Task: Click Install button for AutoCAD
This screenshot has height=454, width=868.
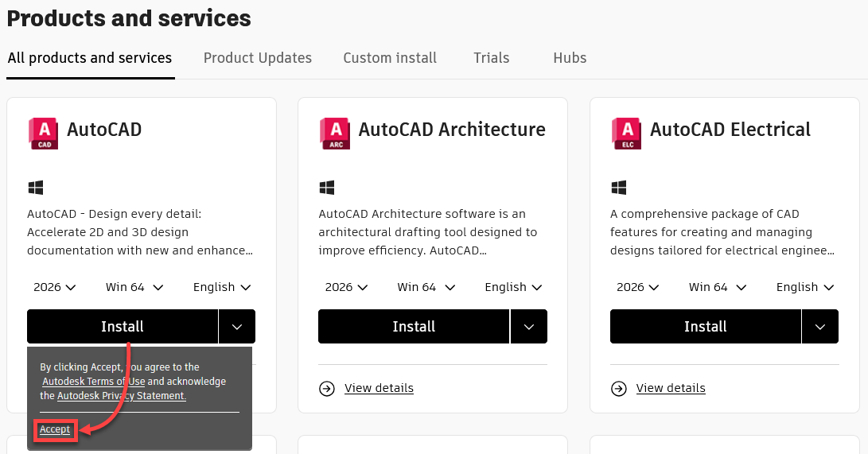Action: tap(123, 327)
